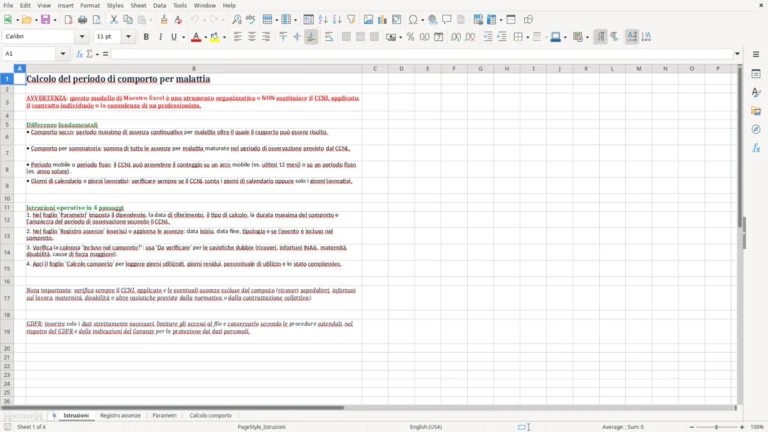
Task: Click the Print icon in toolbar
Action: [x=82, y=20]
